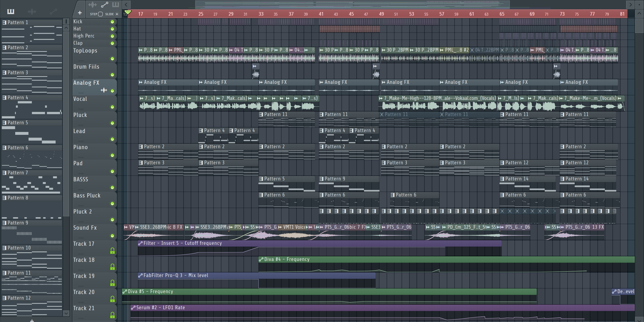Open clip menu of Pattern 5 on BASSS track
644x322 pixels.
(x=261, y=179)
